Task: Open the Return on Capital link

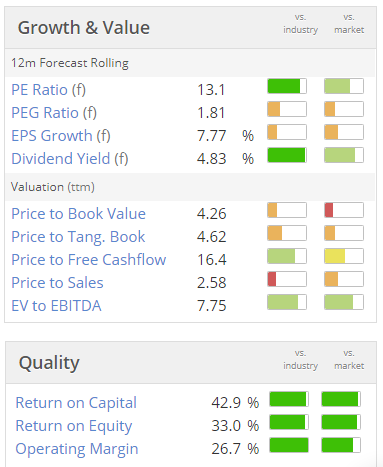Action: [76, 403]
